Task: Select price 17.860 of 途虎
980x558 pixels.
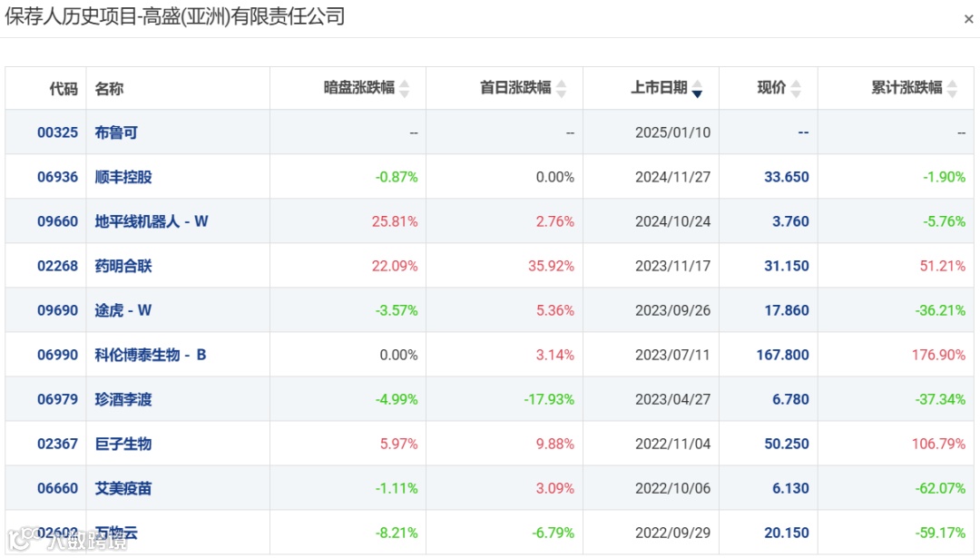Action: pos(786,310)
